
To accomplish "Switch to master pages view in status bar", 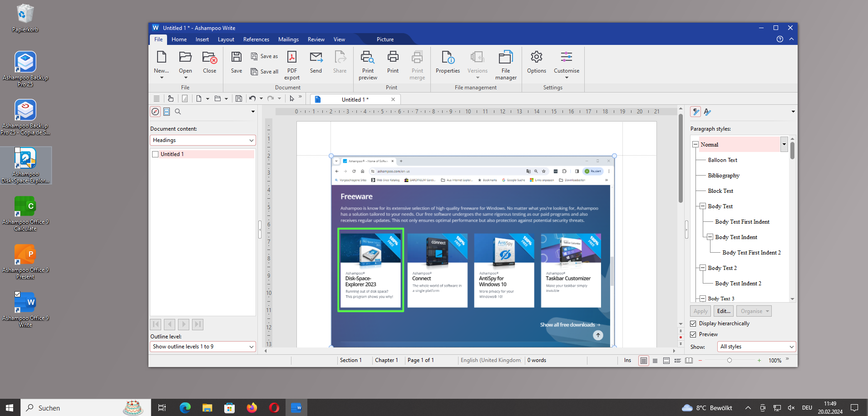I will (x=666, y=361).
